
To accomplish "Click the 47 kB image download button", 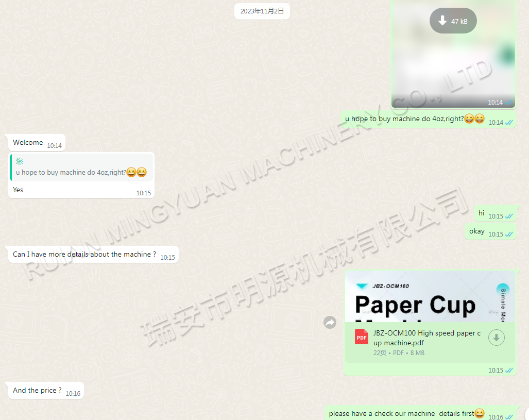I will click(453, 21).
